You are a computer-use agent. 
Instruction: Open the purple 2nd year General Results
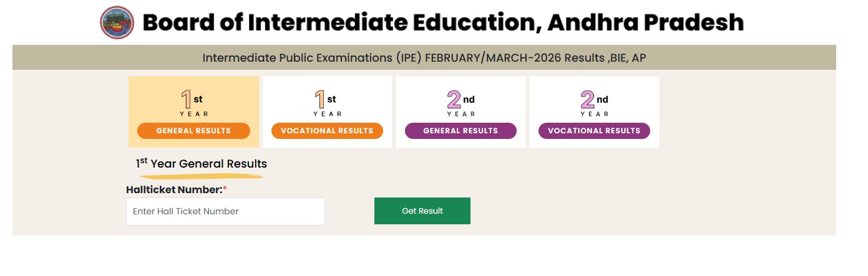pos(461,131)
